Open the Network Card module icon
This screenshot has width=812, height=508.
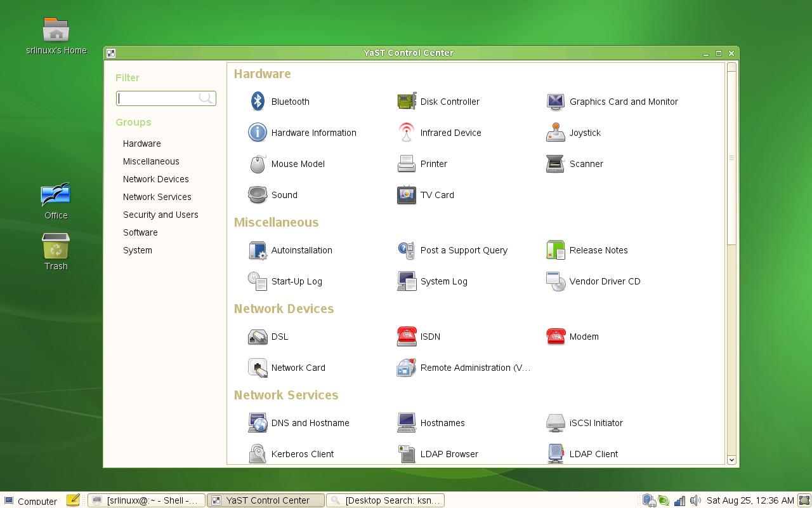258,368
